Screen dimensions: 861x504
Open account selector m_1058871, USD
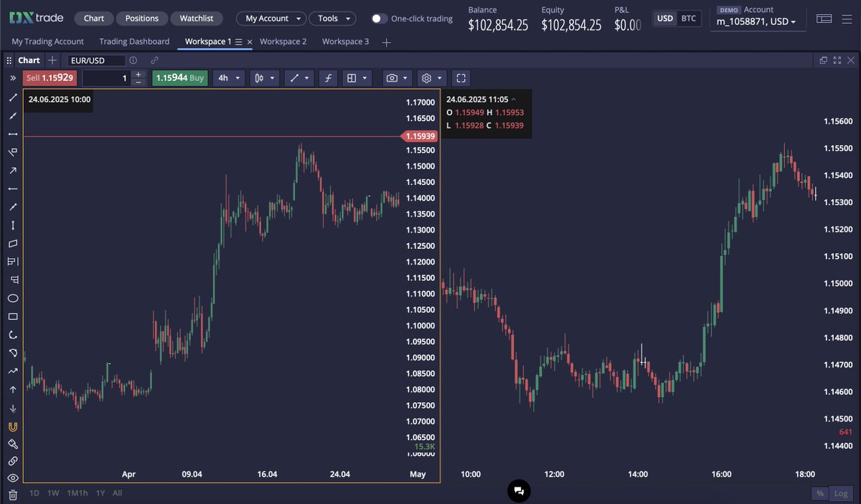point(757,22)
